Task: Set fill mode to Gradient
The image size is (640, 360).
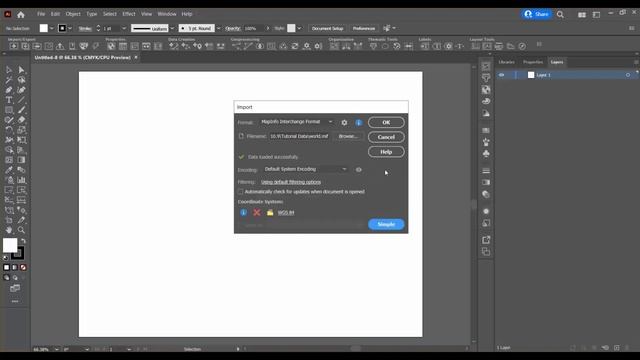Action: point(15,267)
